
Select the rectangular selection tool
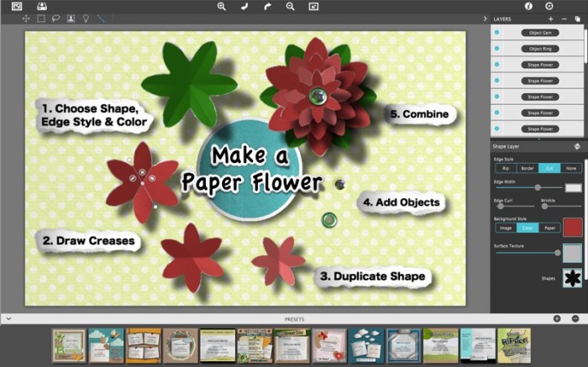[41, 18]
